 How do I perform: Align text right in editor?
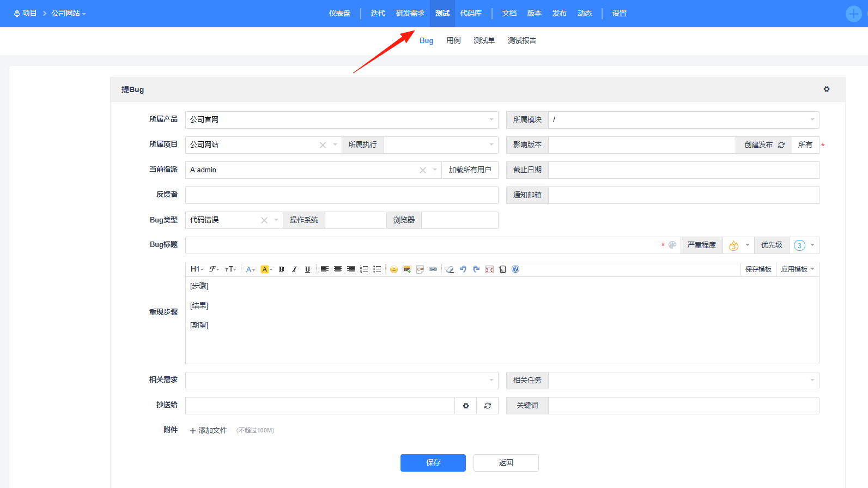351,269
